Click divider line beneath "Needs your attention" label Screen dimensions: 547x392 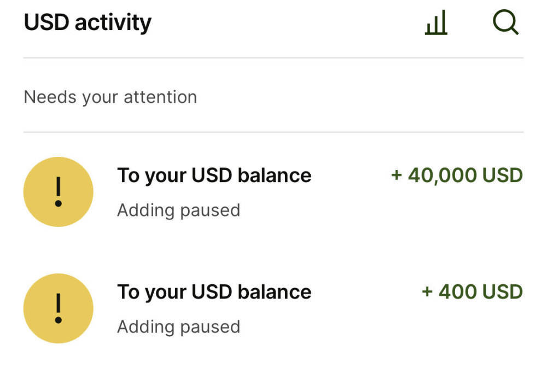tap(273, 132)
